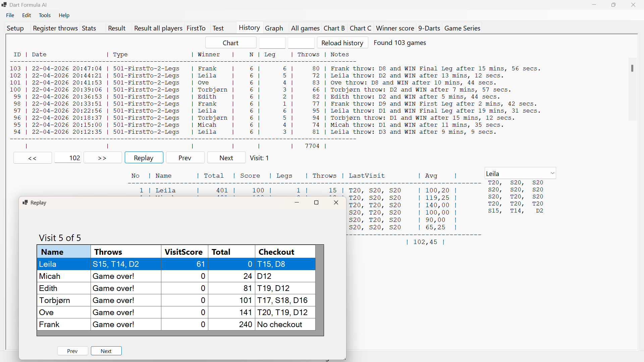Click Reload history button
Image resolution: width=644 pixels, height=362 pixels.
342,43
